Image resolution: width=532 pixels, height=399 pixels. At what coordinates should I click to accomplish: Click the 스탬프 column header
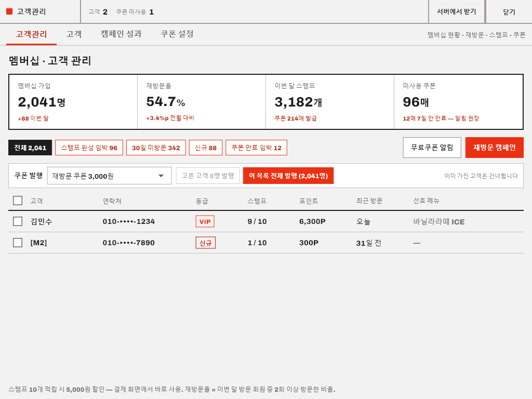pos(257,201)
